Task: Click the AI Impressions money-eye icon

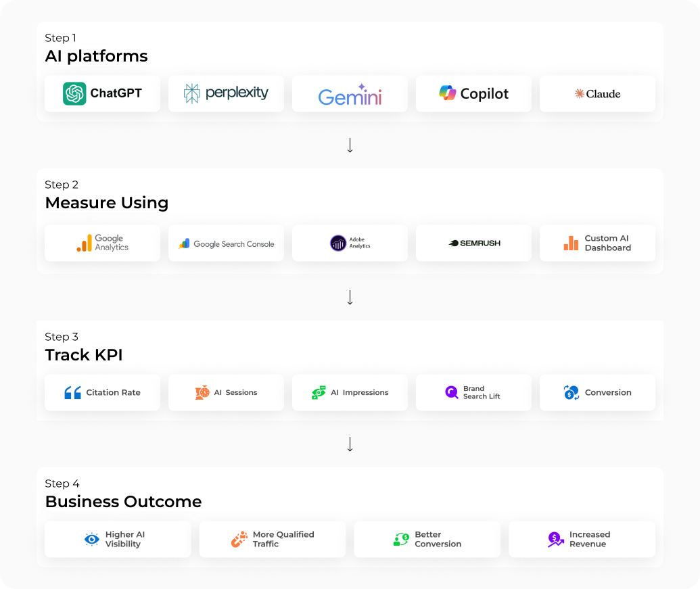Action: pos(319,393)
